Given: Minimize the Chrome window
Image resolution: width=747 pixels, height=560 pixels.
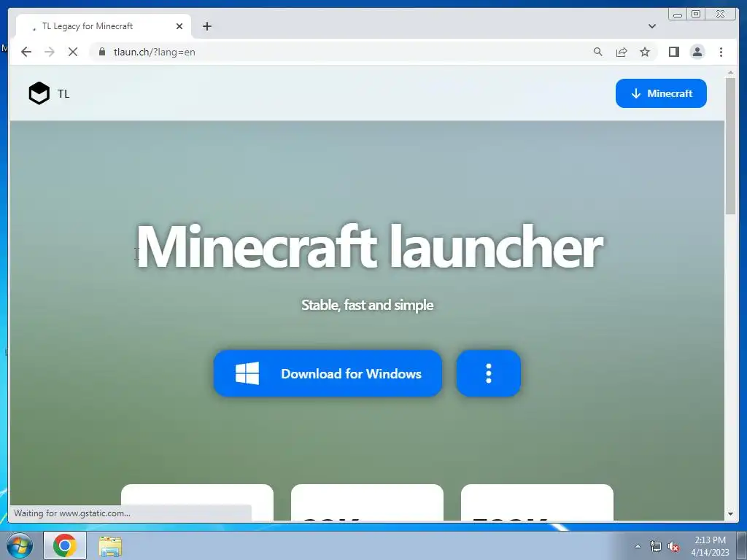Looking at the screenshot, I should pyautogui.click(x=678, y=15).
